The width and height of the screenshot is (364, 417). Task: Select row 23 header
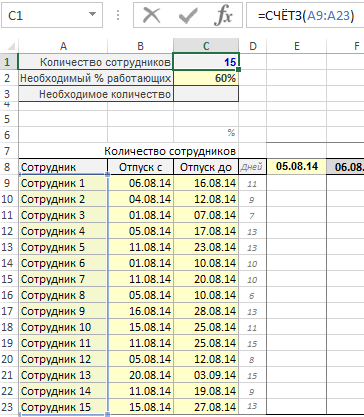pos(7,407)
